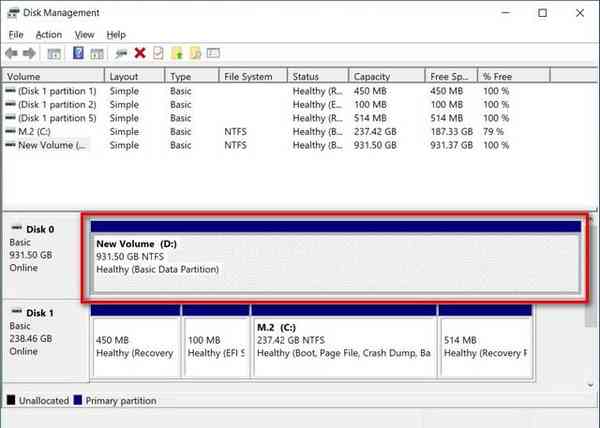The height and width of the screenshot is (428, 600).
Task: Open the View menu
Action: (x=84, y=34)
